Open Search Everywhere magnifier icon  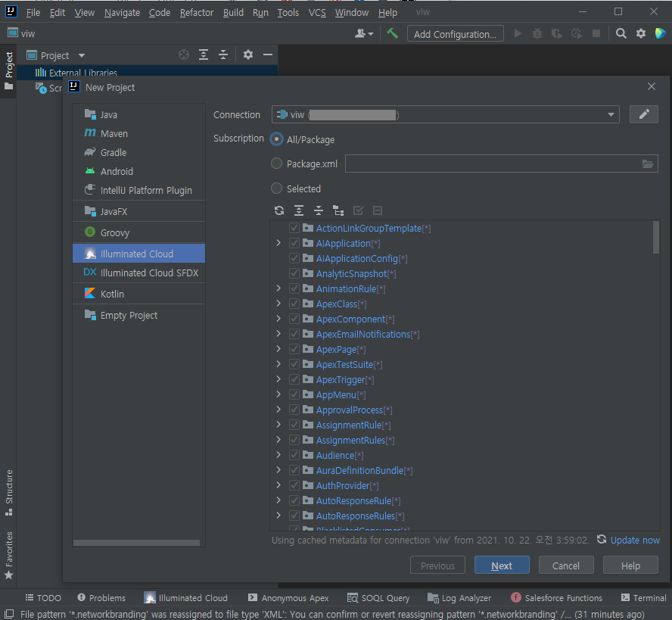[x=621, y=33]
